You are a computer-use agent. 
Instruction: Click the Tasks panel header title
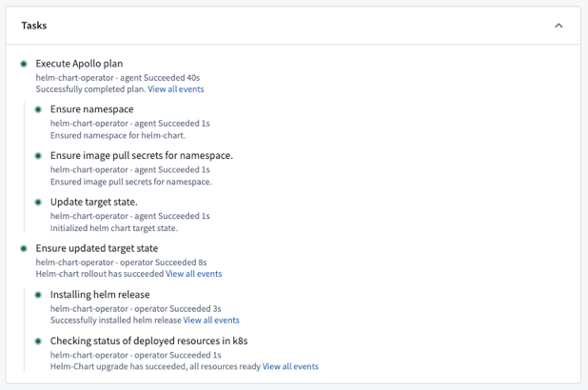pyautogui.click(x=34, y=26)
